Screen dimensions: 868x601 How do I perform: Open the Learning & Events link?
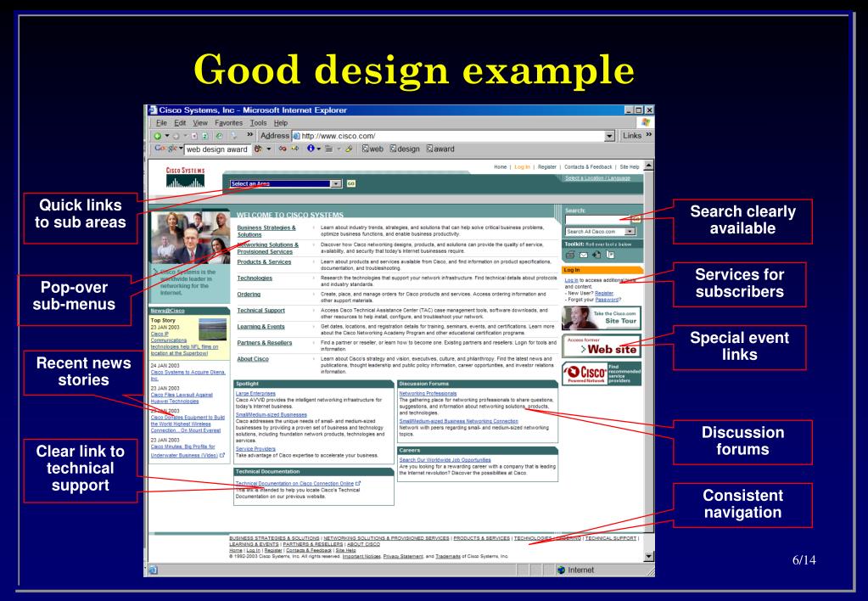(x=260, y=326)
